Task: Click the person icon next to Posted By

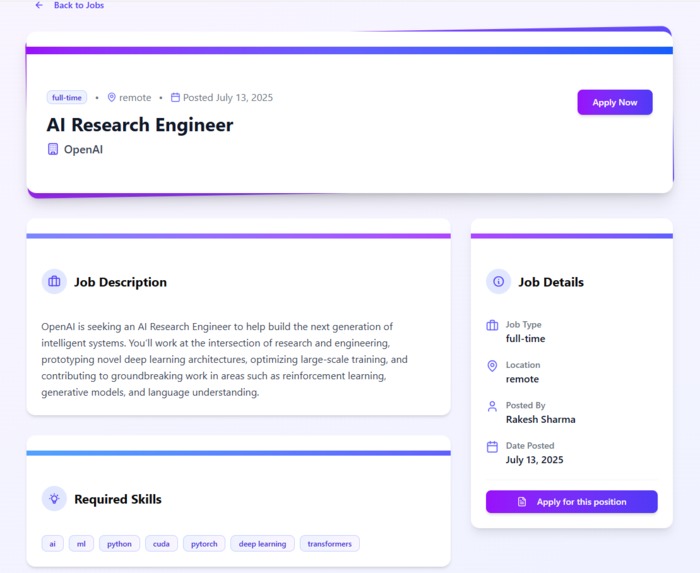Action: coord(492,406)
